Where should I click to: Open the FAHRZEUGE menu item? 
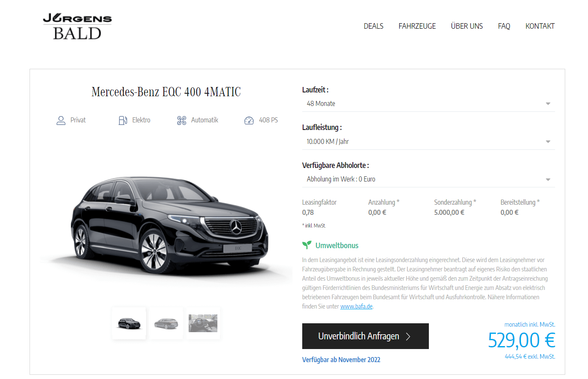pyautogui.click(x=417, y=26)
